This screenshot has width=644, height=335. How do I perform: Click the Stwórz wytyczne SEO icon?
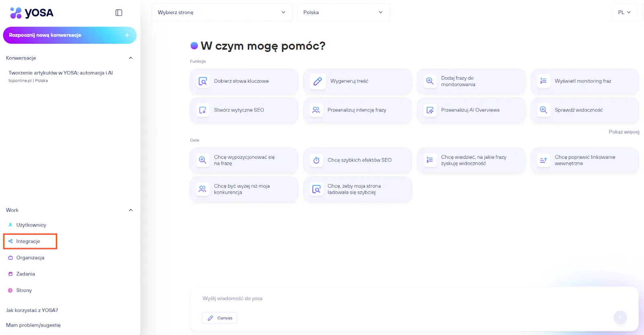(x=203, y=110)
